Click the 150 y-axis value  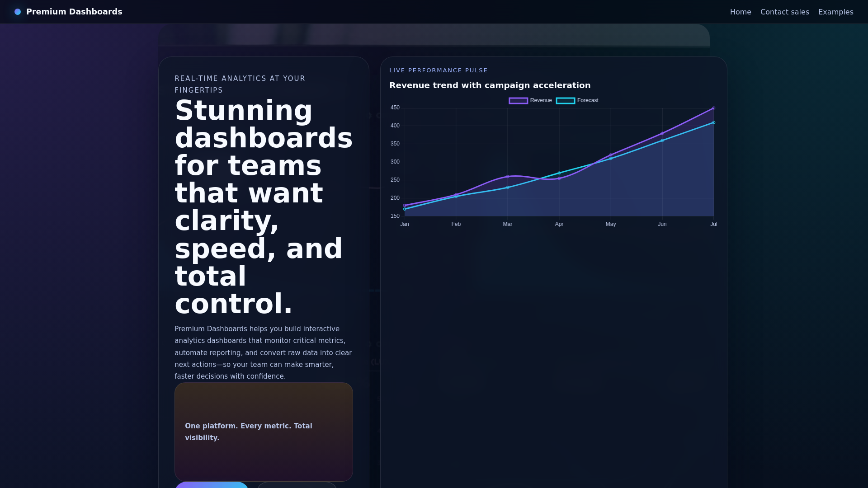pos(395,216)
